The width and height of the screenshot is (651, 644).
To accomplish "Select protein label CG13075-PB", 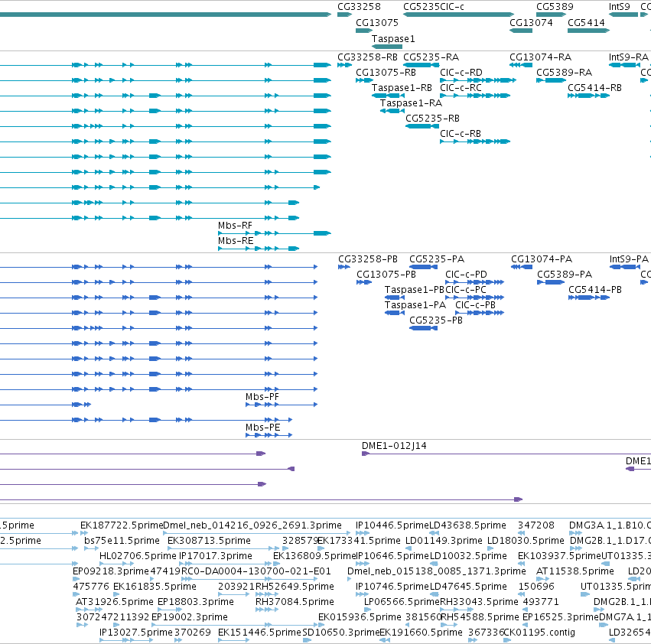I will click(x=386, y=275).
